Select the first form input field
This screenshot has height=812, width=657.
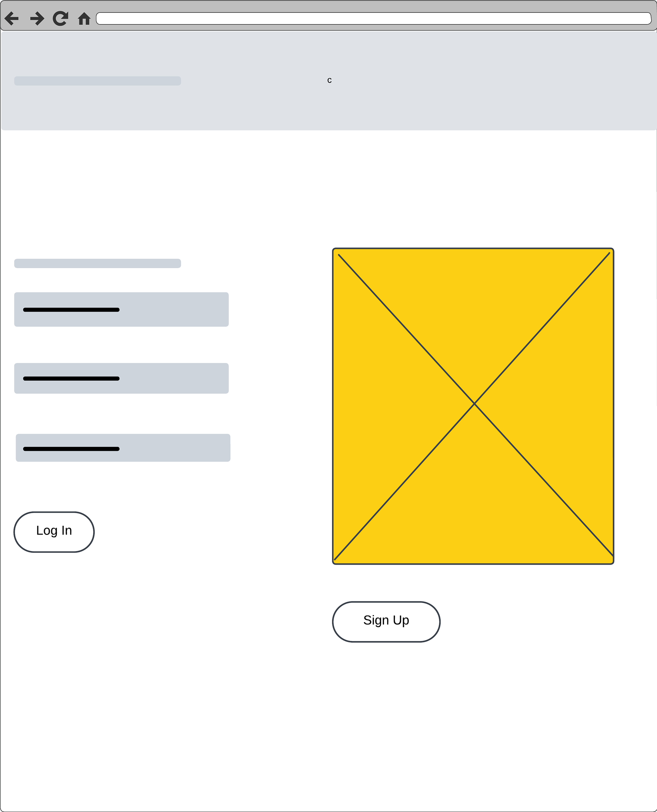coord(121,309)
